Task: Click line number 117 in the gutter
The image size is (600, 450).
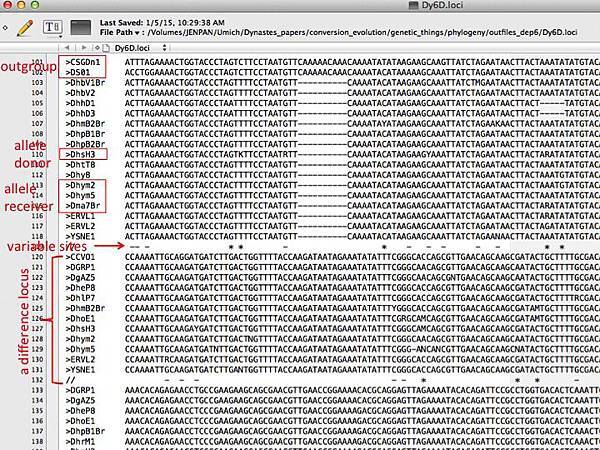Action: click(37, 227)
